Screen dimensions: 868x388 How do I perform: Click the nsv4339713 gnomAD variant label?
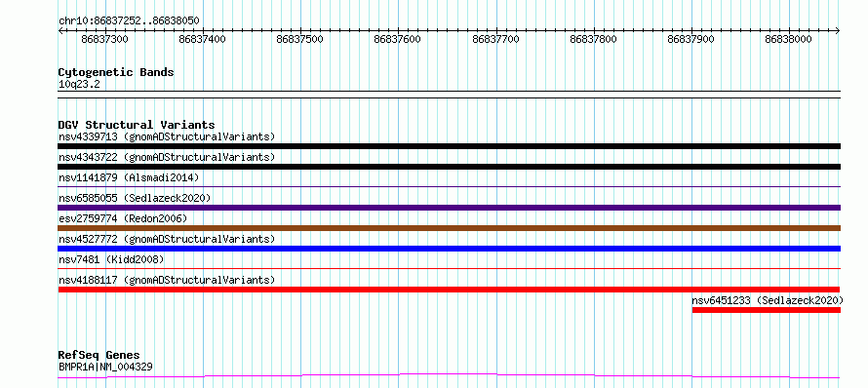click(167, 136)
